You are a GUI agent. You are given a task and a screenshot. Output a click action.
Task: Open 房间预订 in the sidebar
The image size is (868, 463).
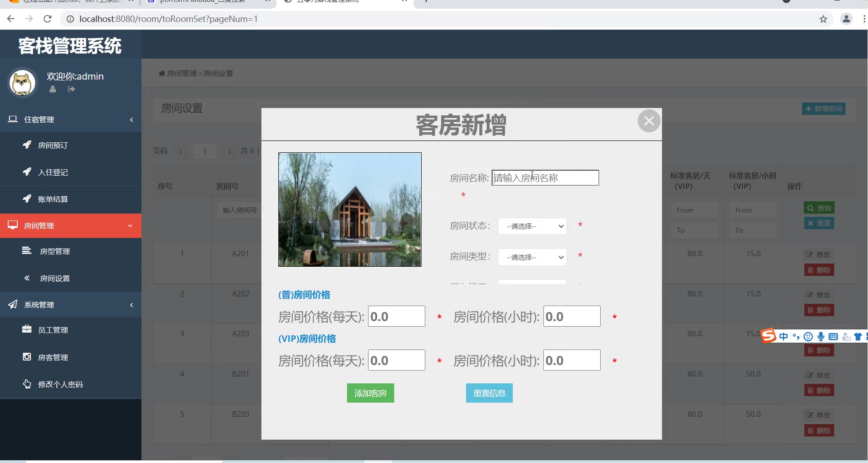71,145
